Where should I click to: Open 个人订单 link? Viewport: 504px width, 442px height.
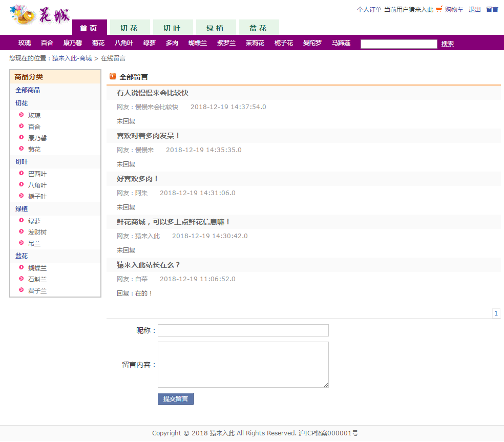369,10
